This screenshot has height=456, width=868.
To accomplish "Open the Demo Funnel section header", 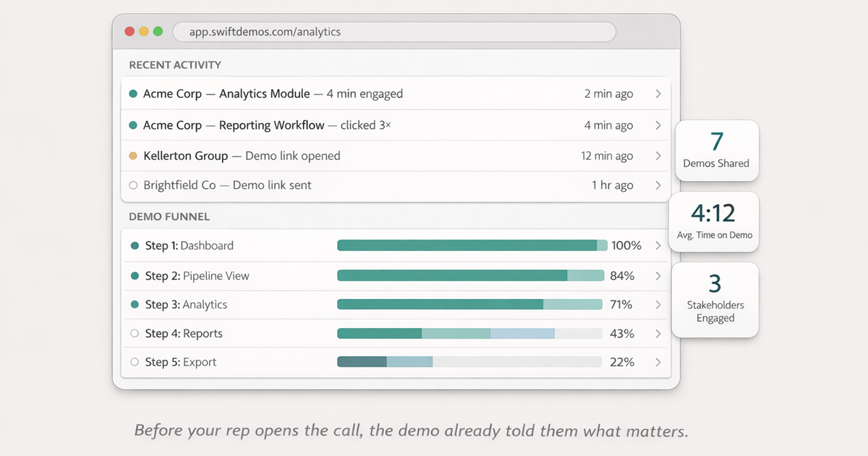I will tap(169, 216).
